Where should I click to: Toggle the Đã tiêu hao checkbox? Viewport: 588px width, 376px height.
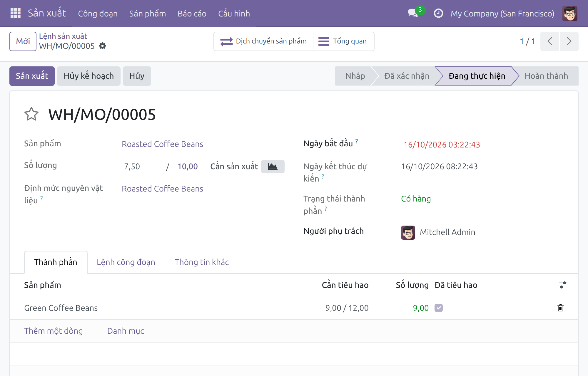tap(438, 308)
